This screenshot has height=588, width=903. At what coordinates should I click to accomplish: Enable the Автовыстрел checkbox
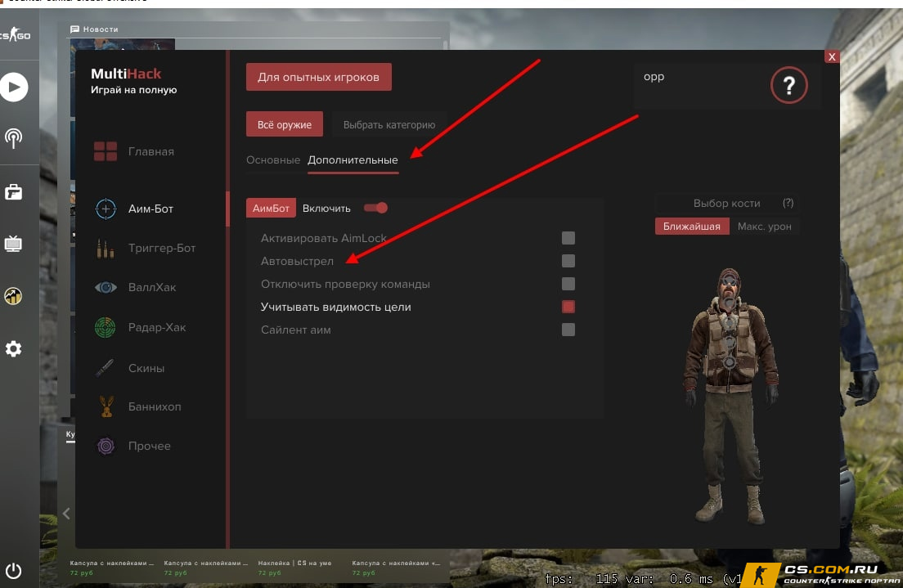(x=568, y=261)
